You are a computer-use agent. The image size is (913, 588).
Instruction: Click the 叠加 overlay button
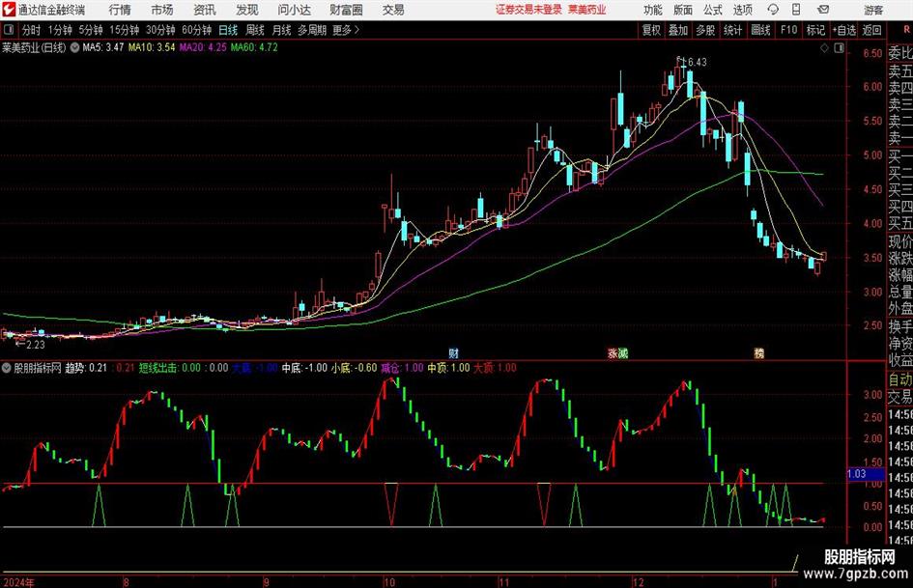[678, 30]
